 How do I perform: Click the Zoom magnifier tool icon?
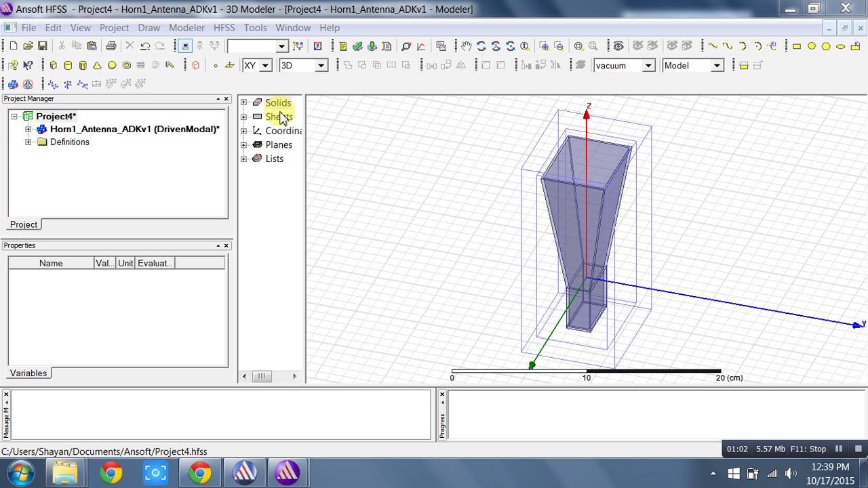pyautogui.click(x=525, y=46)
